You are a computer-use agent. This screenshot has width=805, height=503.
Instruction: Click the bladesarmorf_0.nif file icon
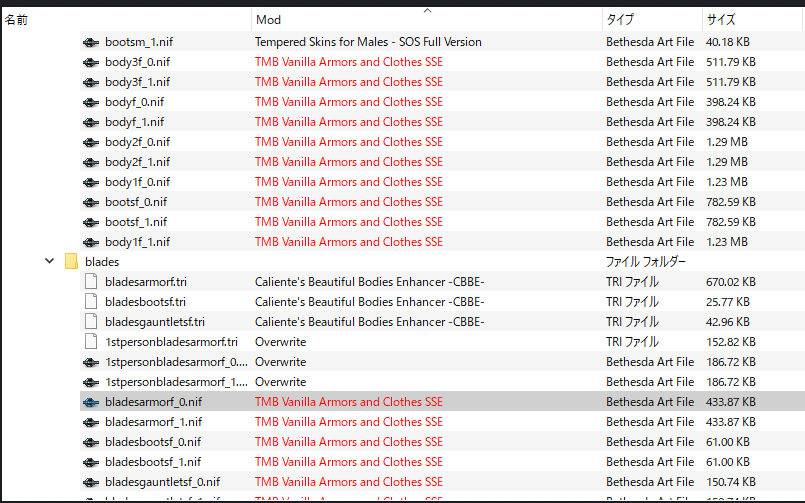pyautogui.click(x=91, y=402)
